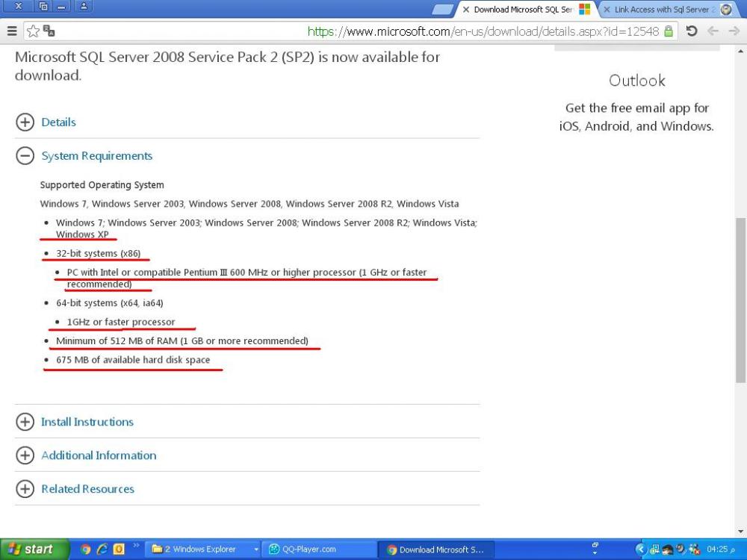Show more Quick Launch items chevron

136,545
